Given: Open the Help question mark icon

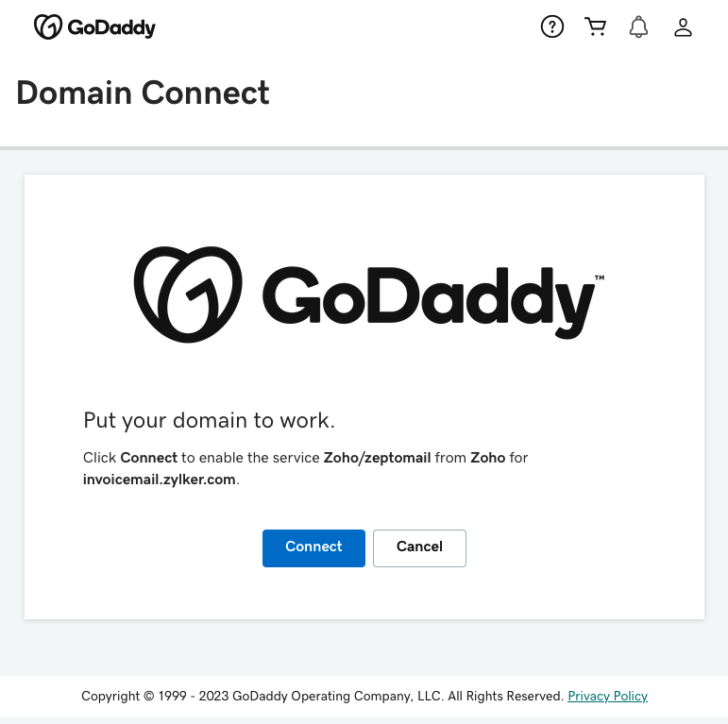Looking at the screenshot, I should (551, 26).
